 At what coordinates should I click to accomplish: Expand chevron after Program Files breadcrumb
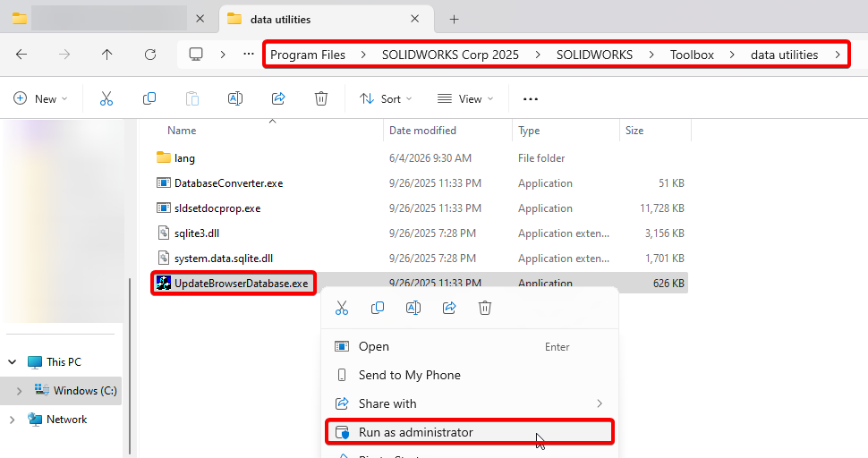point(363,55)
